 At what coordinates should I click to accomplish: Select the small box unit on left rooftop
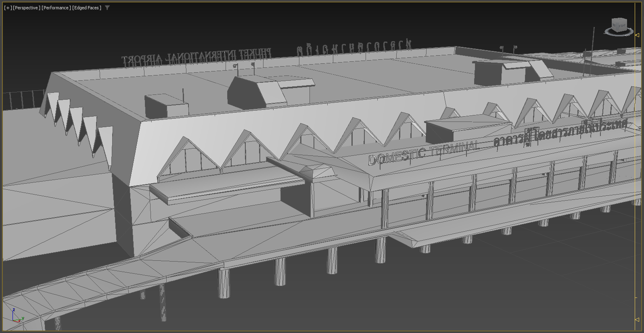pyautogui.click(x=166, y=107)
